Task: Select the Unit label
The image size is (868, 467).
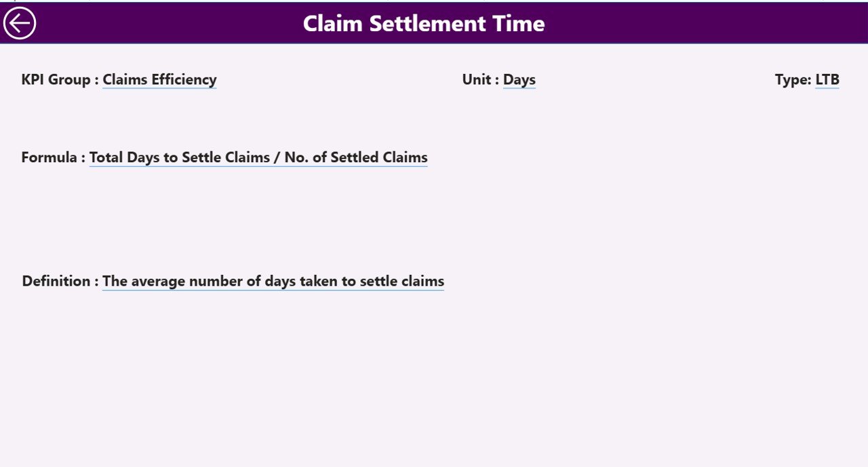Action: [475, 79]
